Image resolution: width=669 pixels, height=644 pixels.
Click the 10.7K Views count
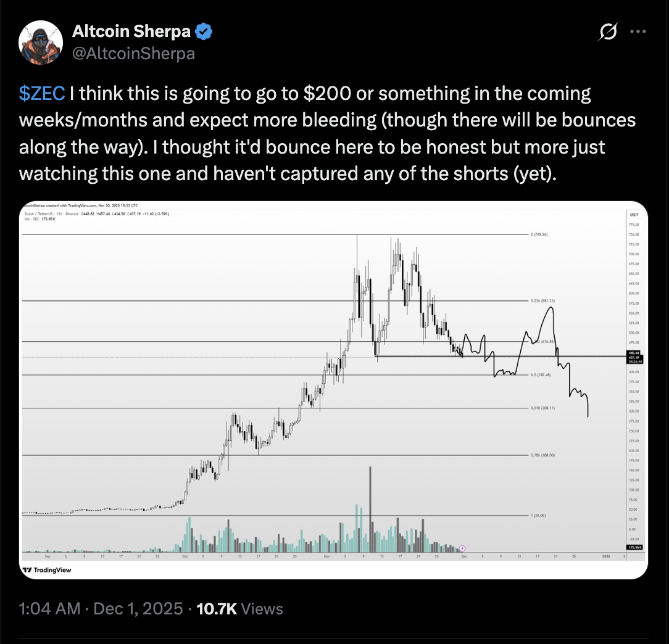[239, 609]
